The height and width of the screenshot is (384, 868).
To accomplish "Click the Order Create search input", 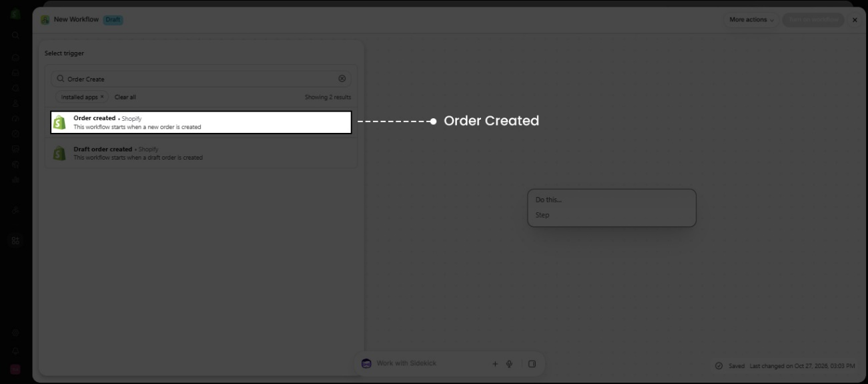I will [201, 79].
